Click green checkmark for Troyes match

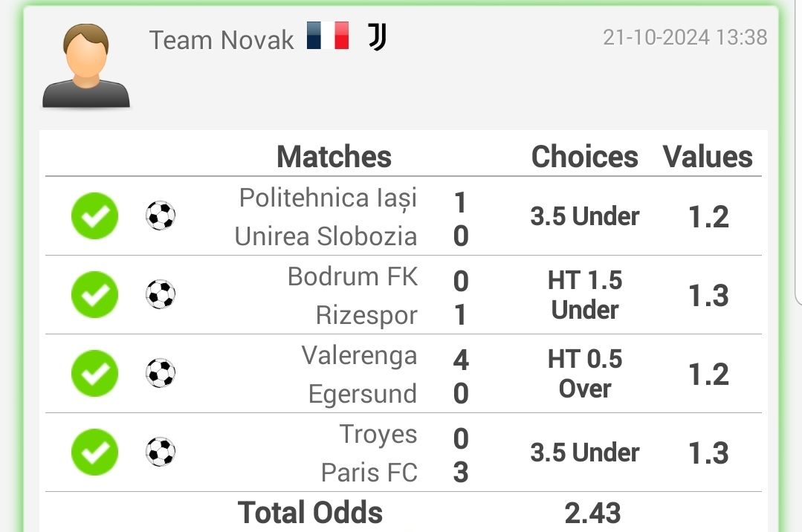(x=94, y=452)
